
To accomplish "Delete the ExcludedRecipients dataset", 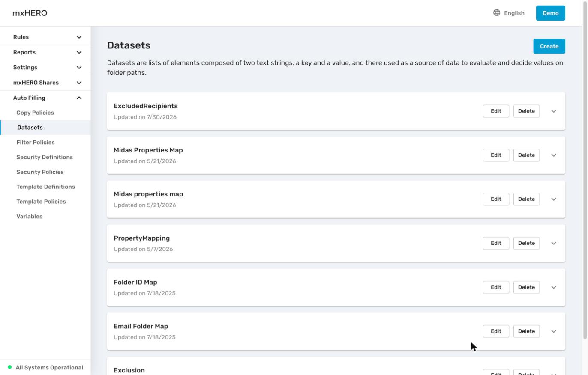I will pyautogui.click(x=526, y=111).
